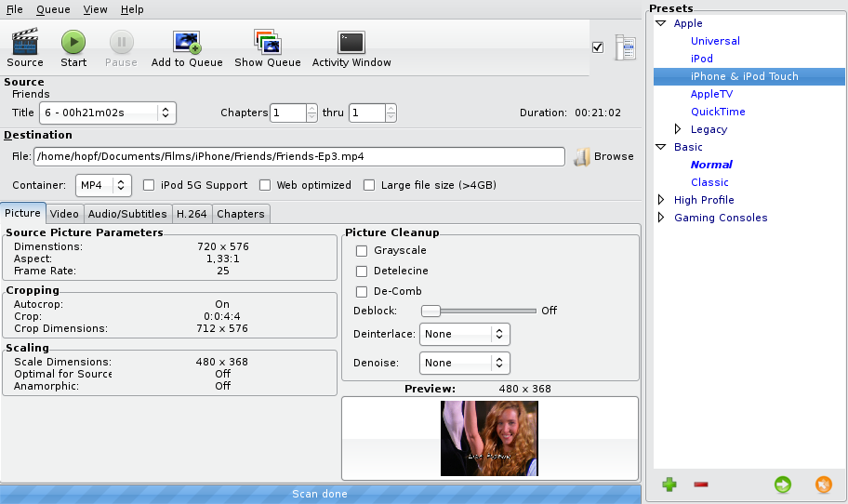Expand the Gaming Consoles presets group
848x504 pixels.
pyautogui.click(x=661, y=218)
